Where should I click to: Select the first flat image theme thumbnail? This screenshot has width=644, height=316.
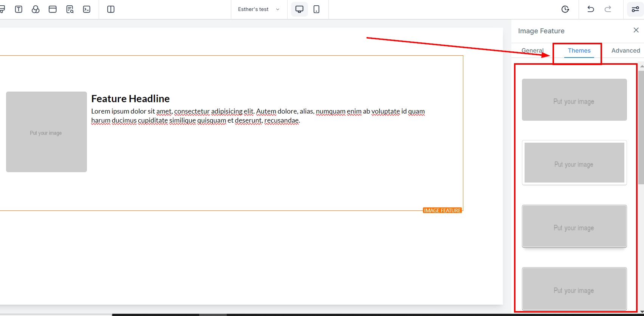coord(574,100)
